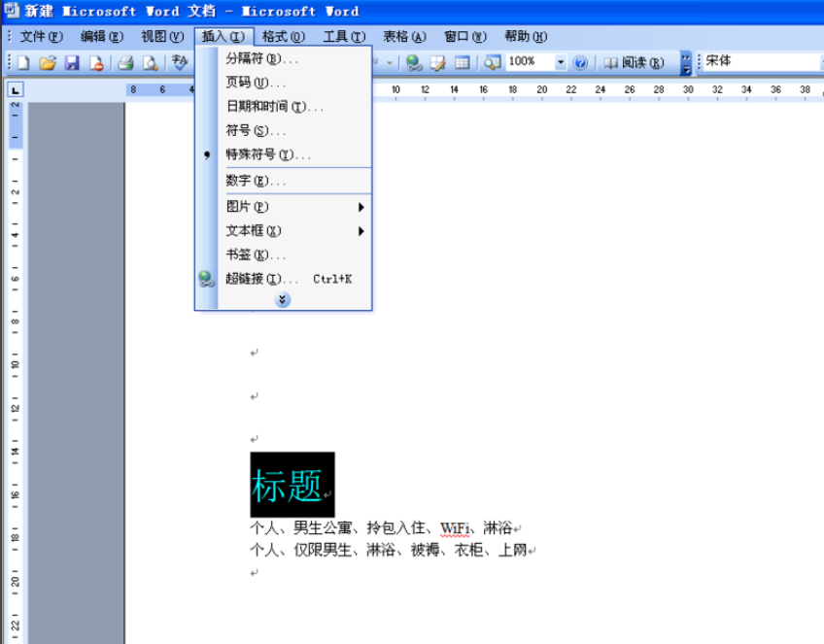The image size is (824, 644).
Task: Open Print Preview magnifier icon
Action: [x=151, y=63]
